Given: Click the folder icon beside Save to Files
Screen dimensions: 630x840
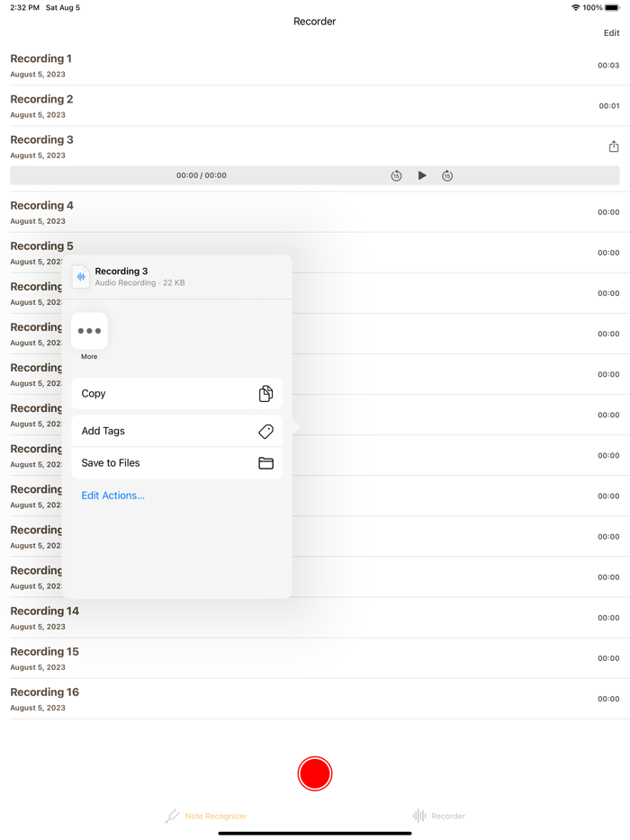Looking at the screenshot, I should [x=265, y=463].
